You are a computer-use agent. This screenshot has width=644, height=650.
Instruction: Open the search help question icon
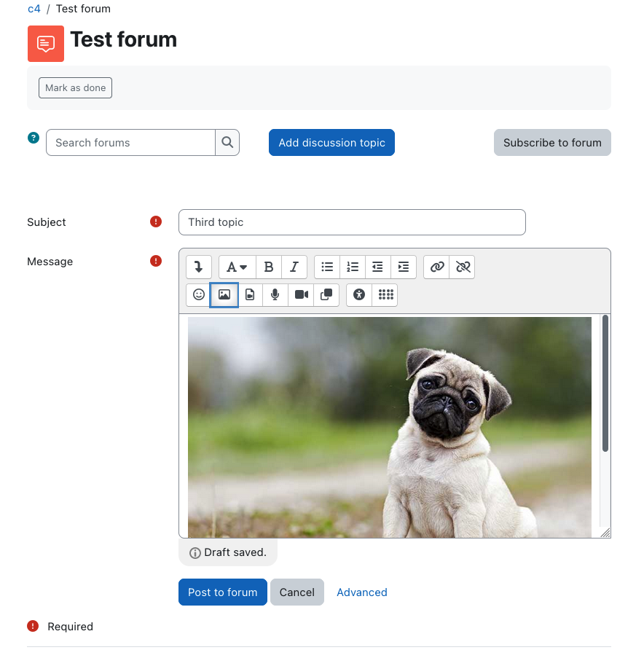34,138
